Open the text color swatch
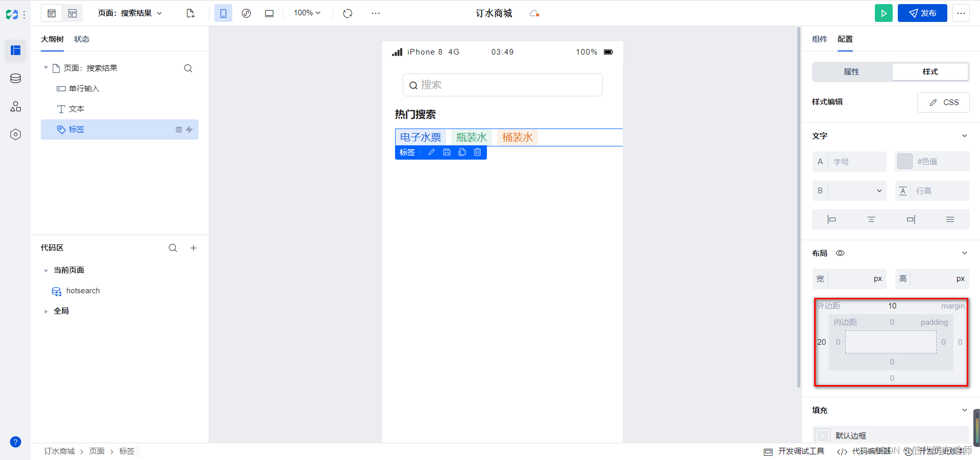The image size is (980, 460). tap(904, 161)
